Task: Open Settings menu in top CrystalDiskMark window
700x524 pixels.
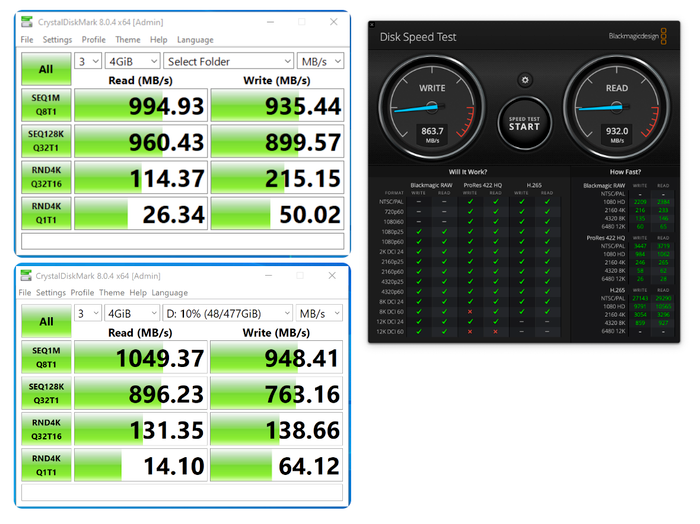Action: pyautogui.click(x=57, y=39)
